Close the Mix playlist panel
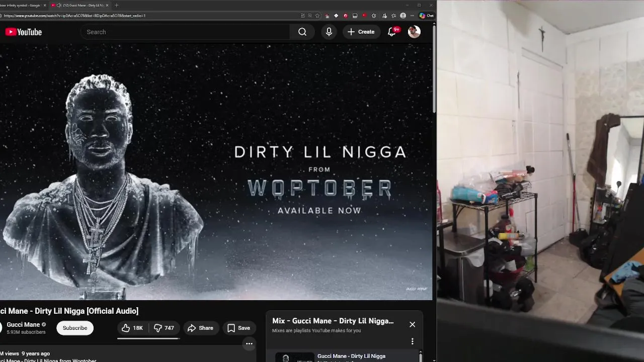 [413, 324]
